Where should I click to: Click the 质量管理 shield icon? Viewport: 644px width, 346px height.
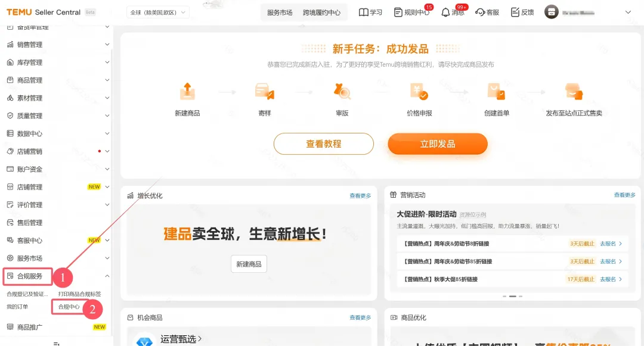click(x=10, y=116)
